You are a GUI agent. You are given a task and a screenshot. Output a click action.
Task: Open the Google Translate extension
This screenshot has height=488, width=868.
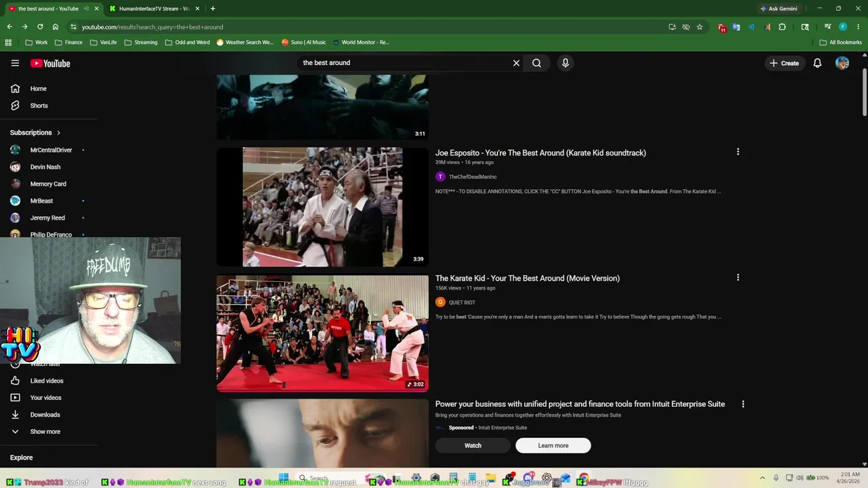click(x=736, y=27)
